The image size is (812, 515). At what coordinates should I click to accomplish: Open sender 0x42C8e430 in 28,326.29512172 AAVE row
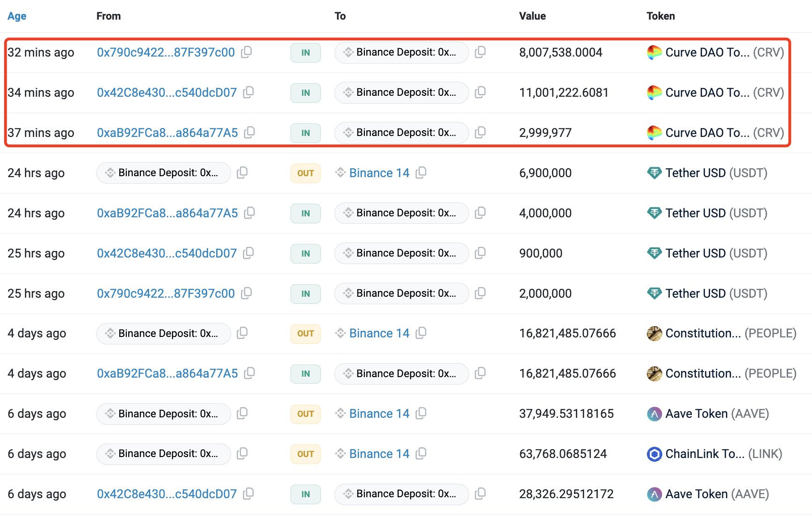[x=167, y=494]
